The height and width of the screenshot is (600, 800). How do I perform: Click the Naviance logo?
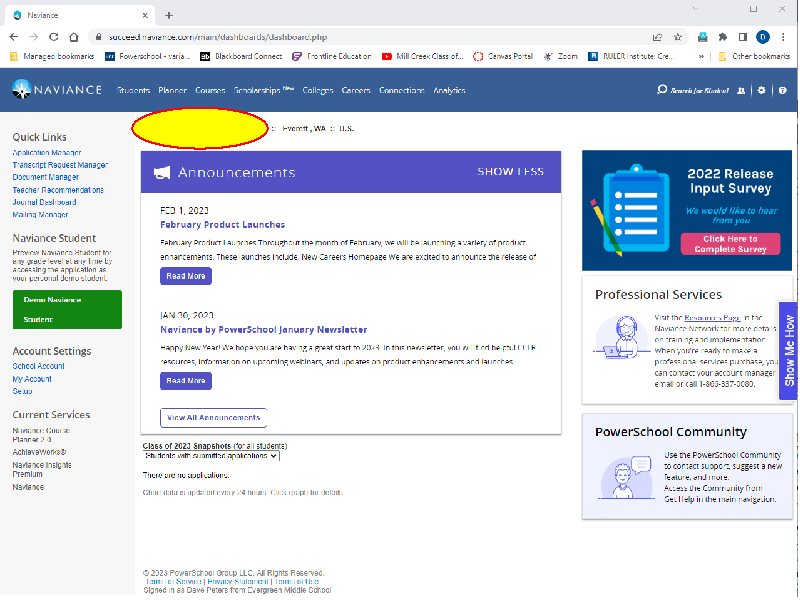(57, 90)
